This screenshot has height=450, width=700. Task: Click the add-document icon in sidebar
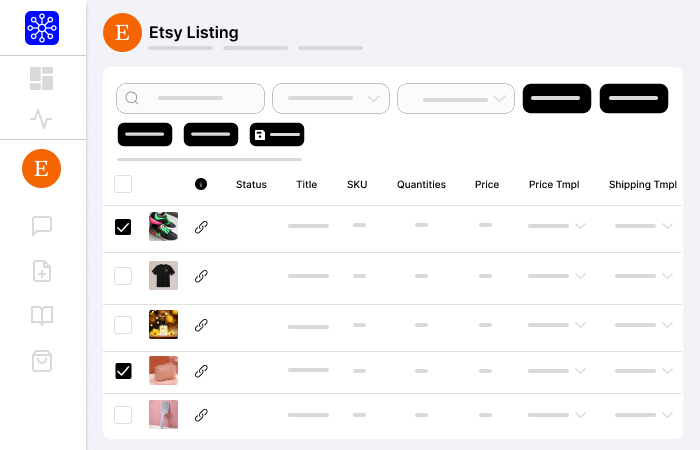point(42,271)
